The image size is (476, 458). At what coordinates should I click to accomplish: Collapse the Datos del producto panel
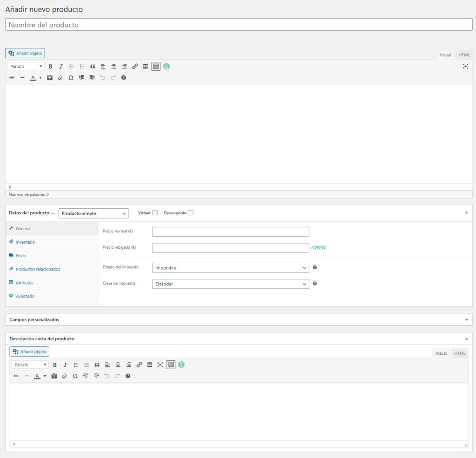pyautogui.click(x=467, y=212)
